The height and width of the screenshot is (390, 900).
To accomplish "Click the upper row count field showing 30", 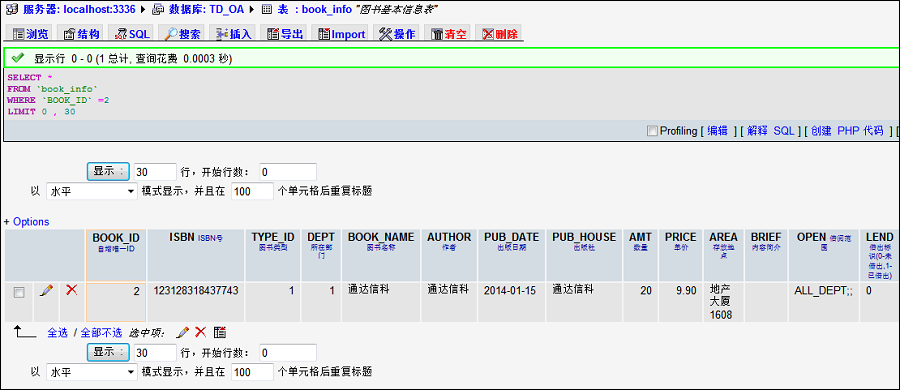I will [155, 172].
